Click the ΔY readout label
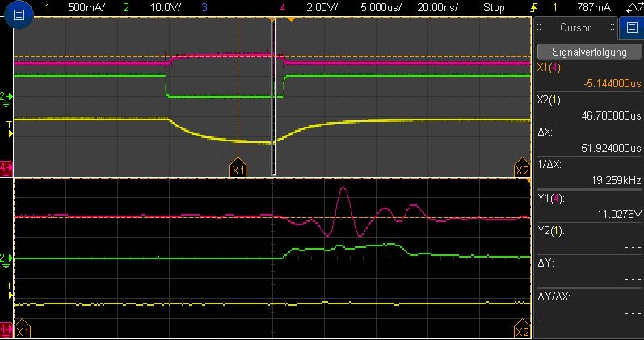 pos(545,263)
